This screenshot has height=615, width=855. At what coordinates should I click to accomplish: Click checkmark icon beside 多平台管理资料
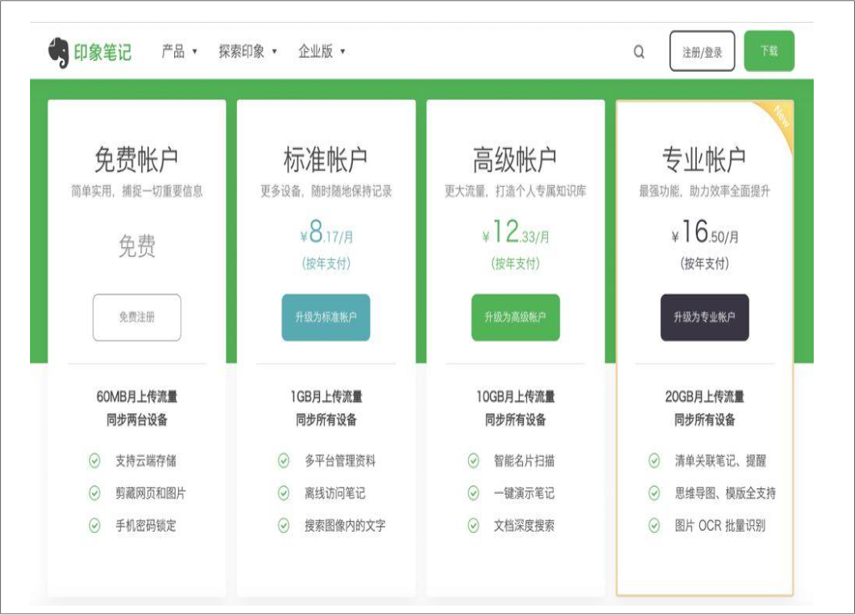pyautogui.click(x=284, y=461)
